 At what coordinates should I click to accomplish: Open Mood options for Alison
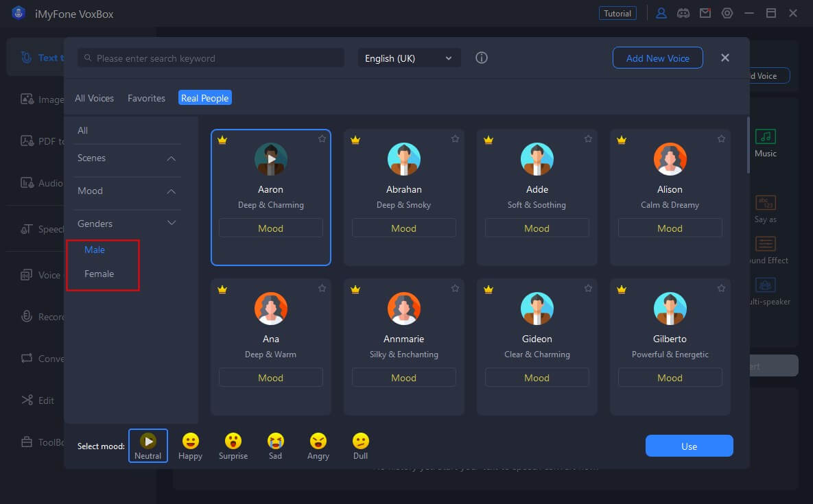click(670, 228)
